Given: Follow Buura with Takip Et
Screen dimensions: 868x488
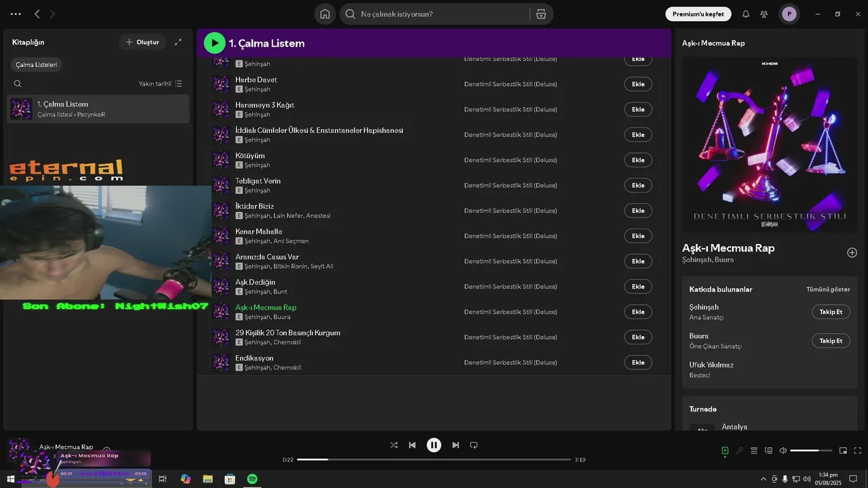Looking at the screenshot, I should pos(831,341).
